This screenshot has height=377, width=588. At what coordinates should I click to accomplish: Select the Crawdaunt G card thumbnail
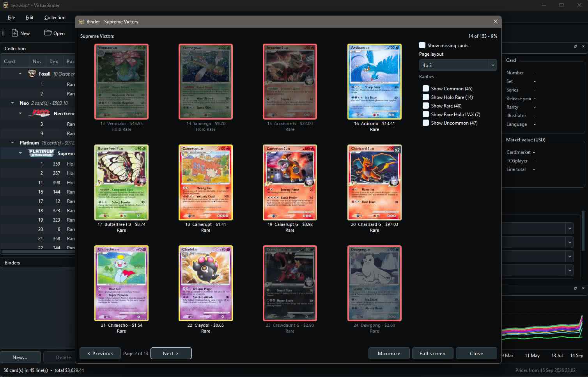coord(290,283)
